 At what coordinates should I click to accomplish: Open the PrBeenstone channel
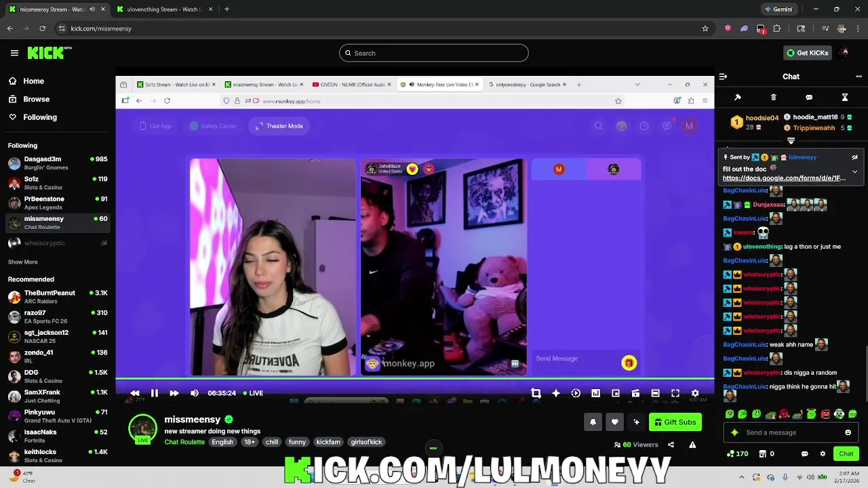pos(58,203)
